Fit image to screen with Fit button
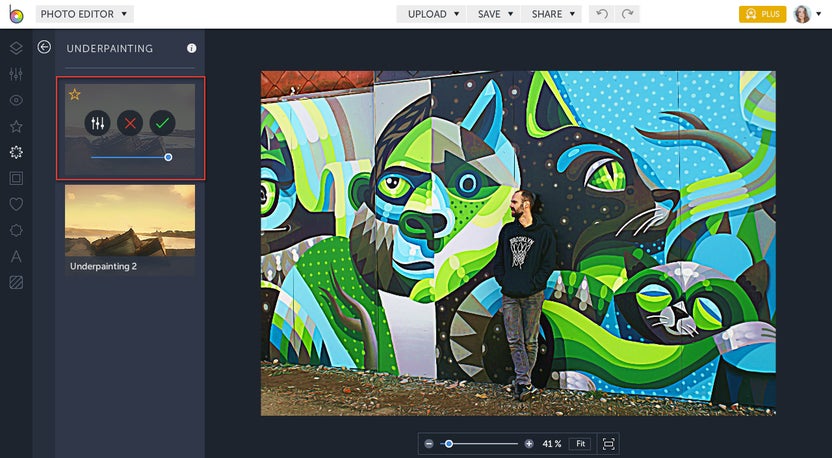Screen dimensions: 832x458 (580, 444)
